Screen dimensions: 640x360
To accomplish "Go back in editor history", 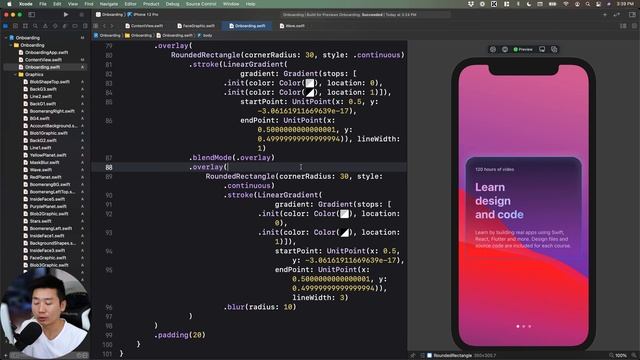I will coord(104,26).
